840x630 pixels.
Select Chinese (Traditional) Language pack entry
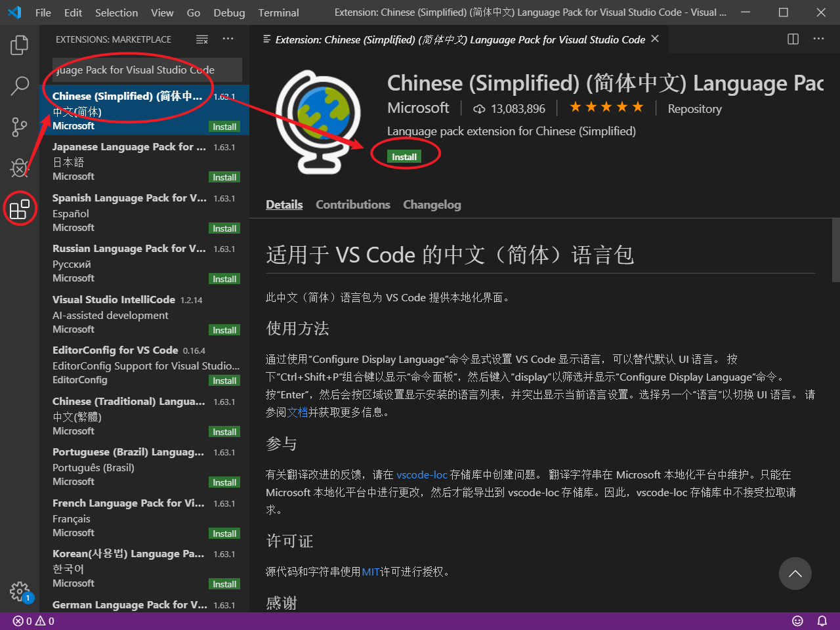click(x=144, y=415)
